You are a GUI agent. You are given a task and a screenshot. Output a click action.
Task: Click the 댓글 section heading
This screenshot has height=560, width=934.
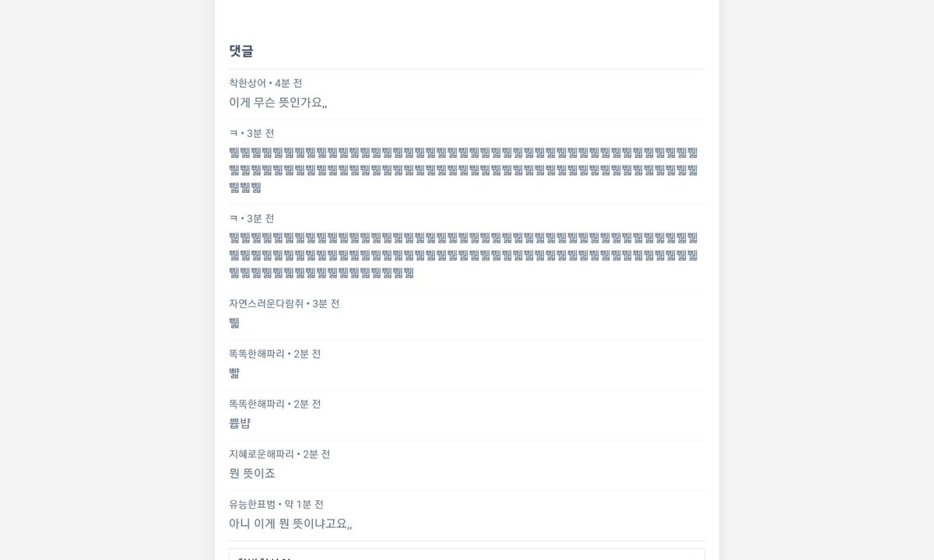(241, 51)
